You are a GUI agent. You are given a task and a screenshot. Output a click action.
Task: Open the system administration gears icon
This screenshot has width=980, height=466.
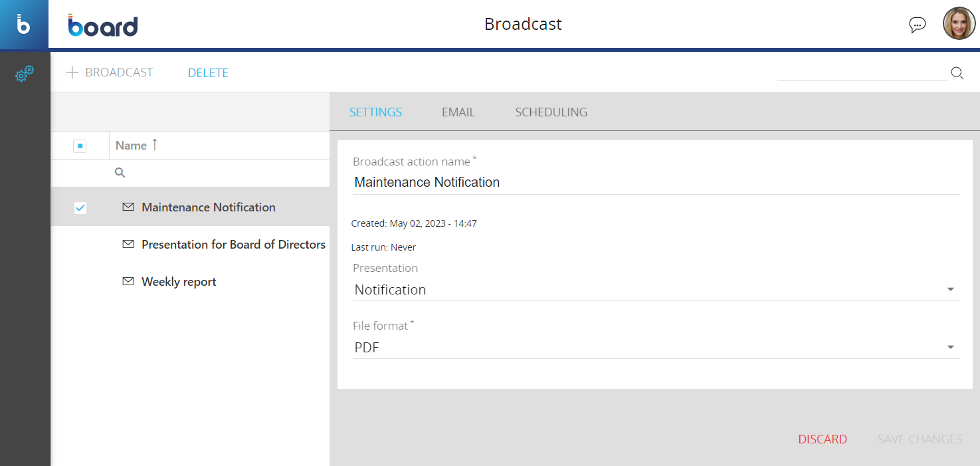tap(25, 74)
